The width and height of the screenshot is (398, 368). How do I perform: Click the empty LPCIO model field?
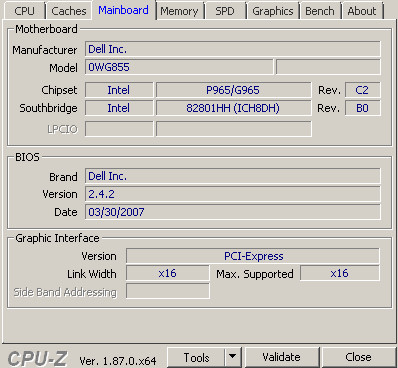[x=233, y=129]
